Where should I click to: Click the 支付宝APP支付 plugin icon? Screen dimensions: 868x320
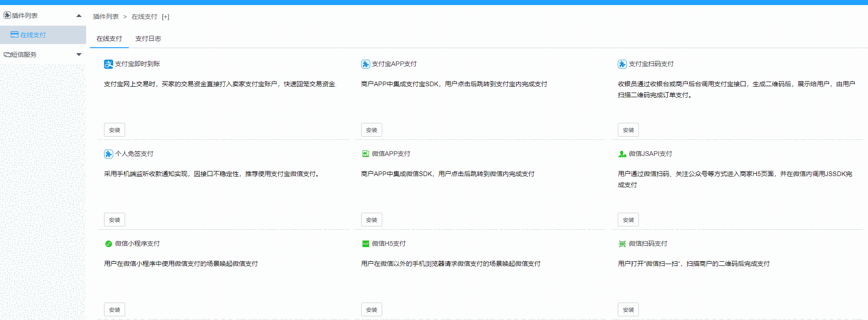pyautogui.click(x=365, y=64)
